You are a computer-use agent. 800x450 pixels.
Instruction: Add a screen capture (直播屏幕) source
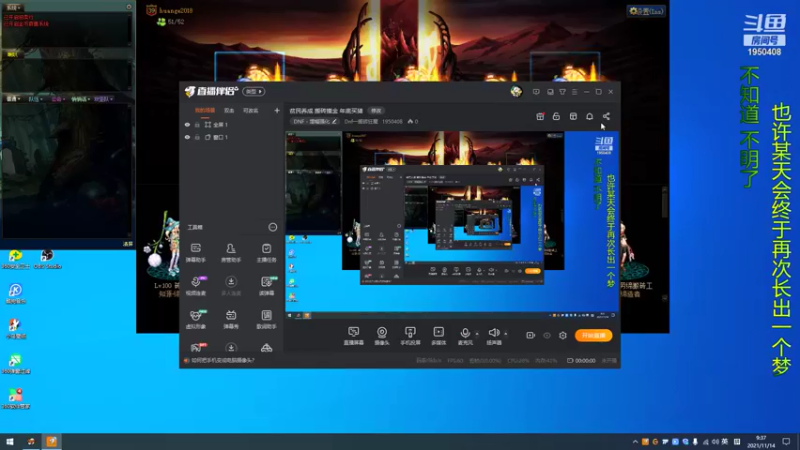(353, 335)
